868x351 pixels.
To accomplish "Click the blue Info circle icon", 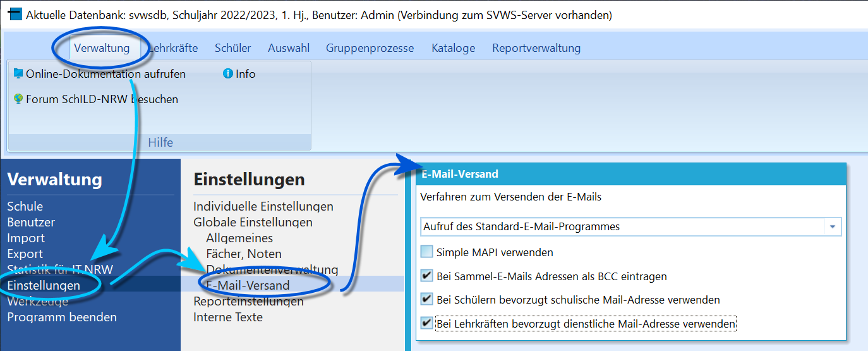I will coord(228,73).
